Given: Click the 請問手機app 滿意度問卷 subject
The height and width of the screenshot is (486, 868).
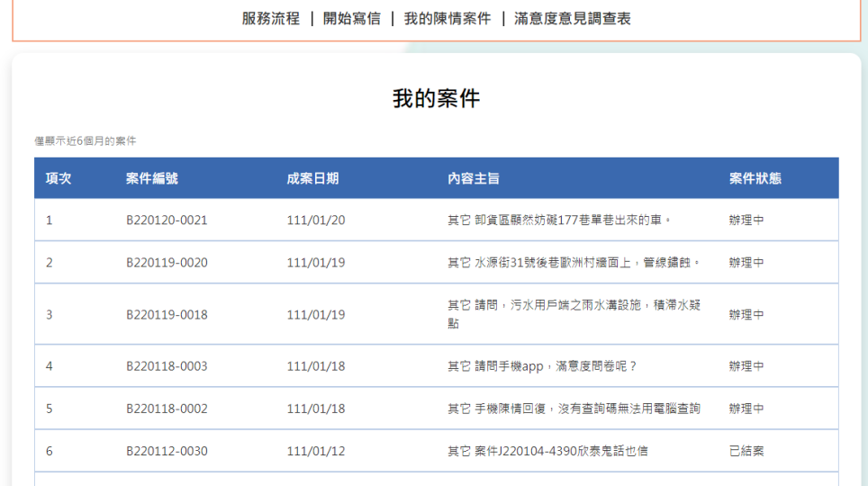Looking at the screenshot, I should pos(542,366).
